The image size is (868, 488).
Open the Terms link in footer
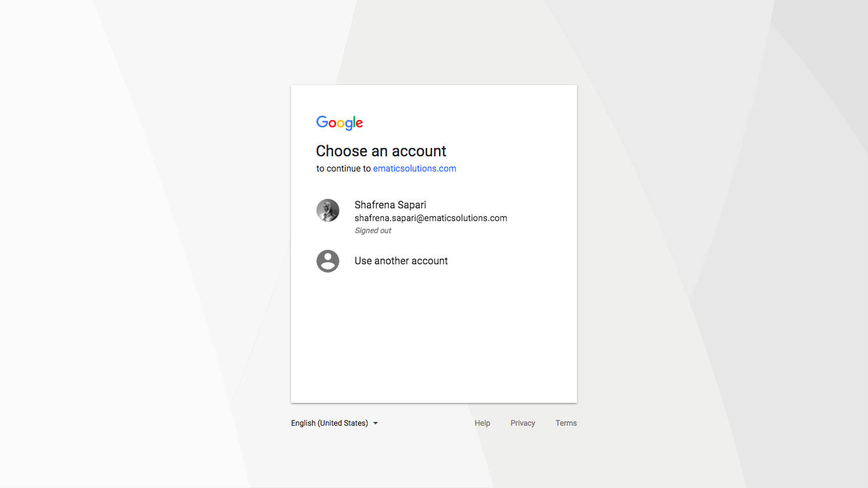click(566, 423)
